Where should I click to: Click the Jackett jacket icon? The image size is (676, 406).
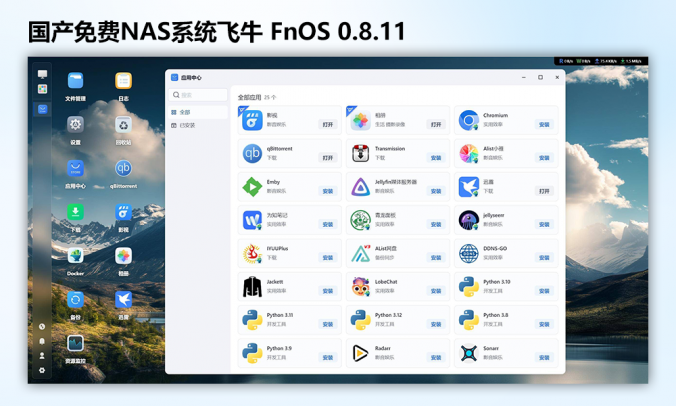pos(252,287)
